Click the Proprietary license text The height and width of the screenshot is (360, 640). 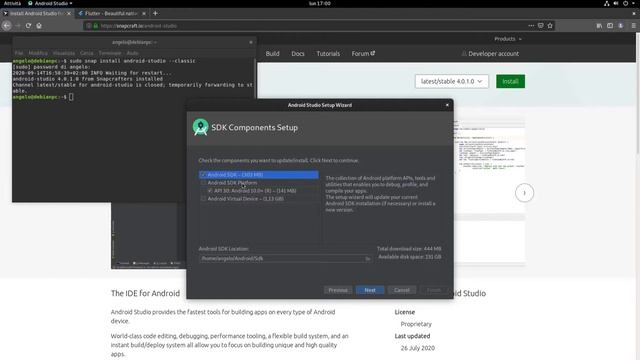click(416, 324)
